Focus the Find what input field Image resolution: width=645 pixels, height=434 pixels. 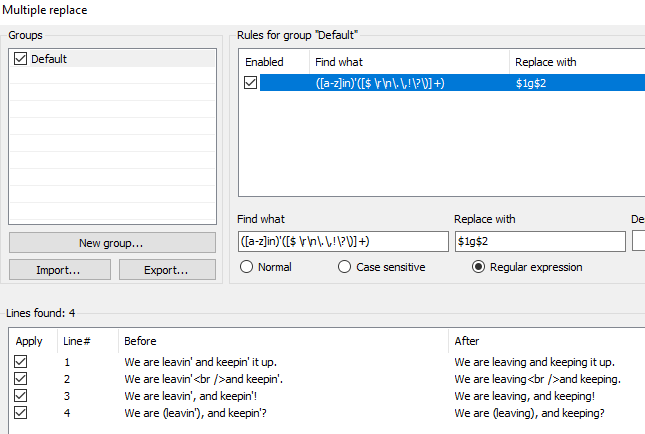click(x=343, y=242)
